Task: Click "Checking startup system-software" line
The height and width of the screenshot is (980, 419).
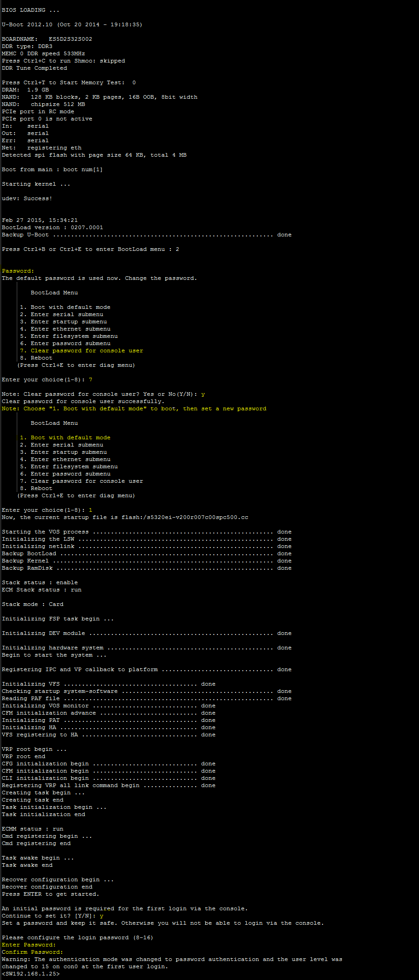Action: [147, 691]
